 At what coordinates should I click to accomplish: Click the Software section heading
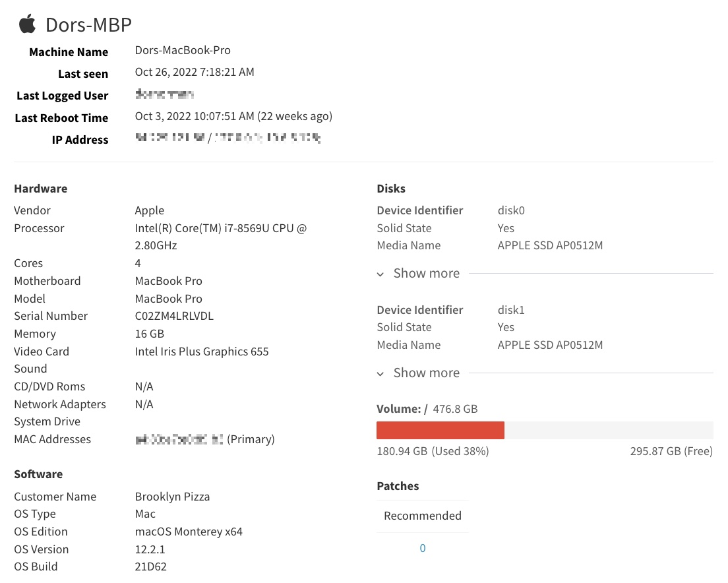point(38,474)
